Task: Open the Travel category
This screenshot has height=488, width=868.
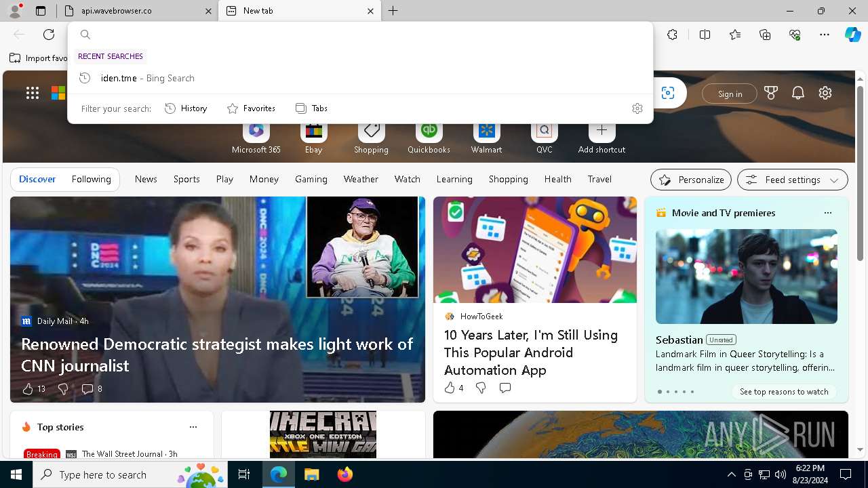Action: click(x=599, y=179)
